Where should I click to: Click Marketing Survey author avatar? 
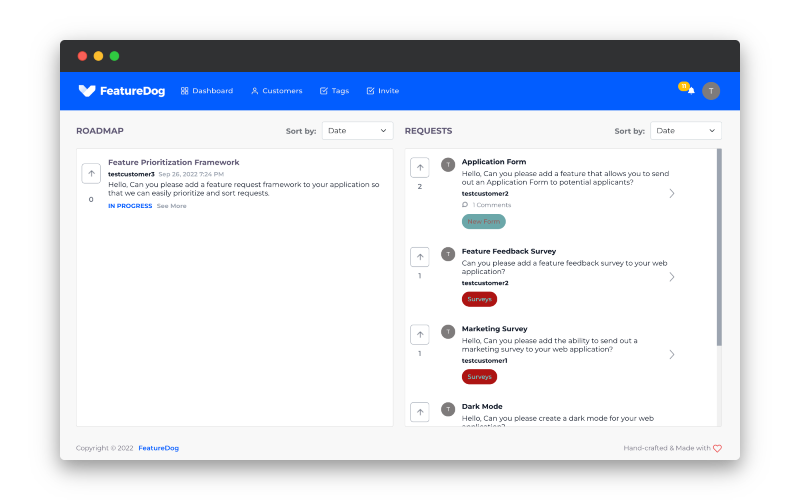pos(448,332)
